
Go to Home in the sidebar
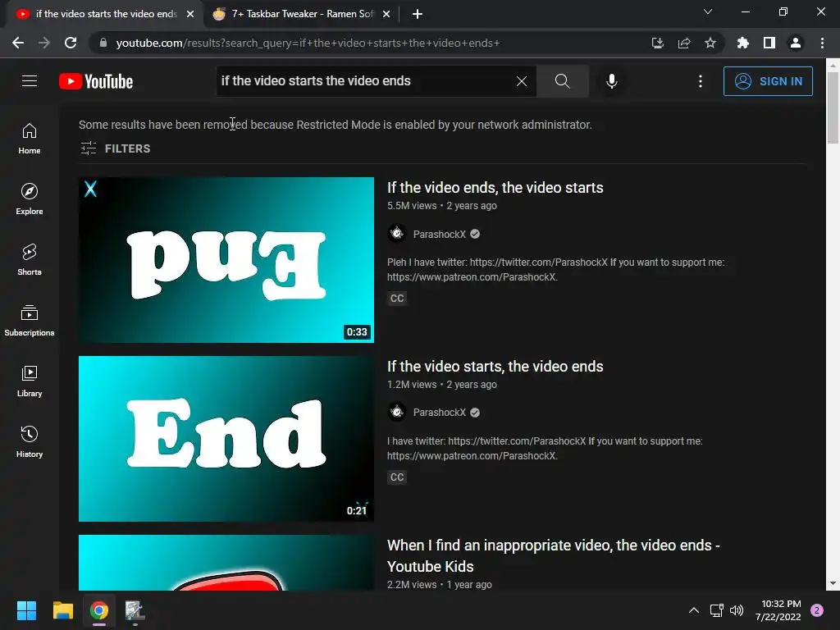(x=30, y=138)
